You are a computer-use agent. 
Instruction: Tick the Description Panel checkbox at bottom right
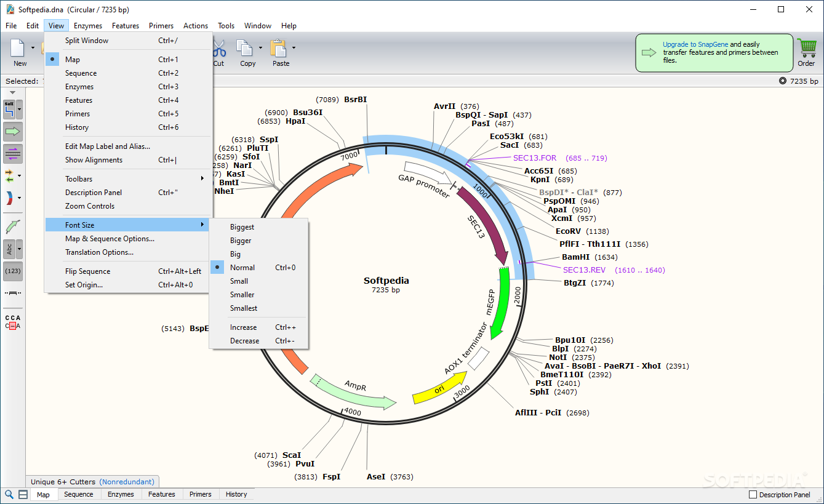(753, 495)
